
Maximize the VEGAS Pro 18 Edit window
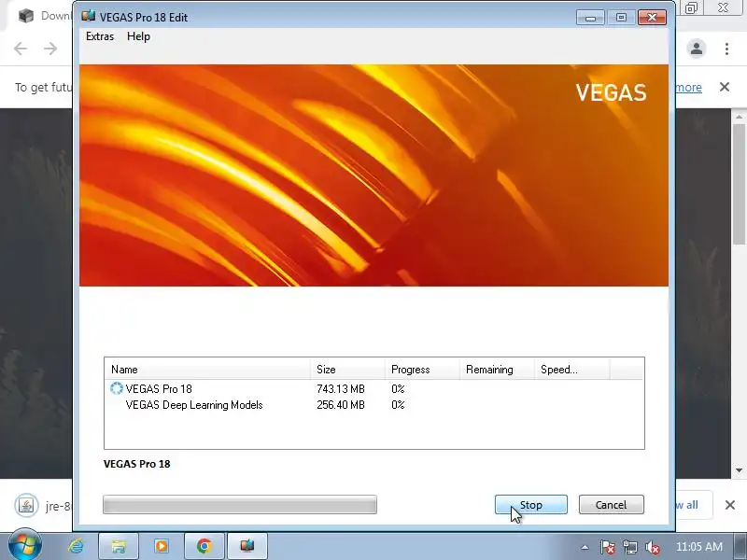pyautogui.click(x=621, y=18)
